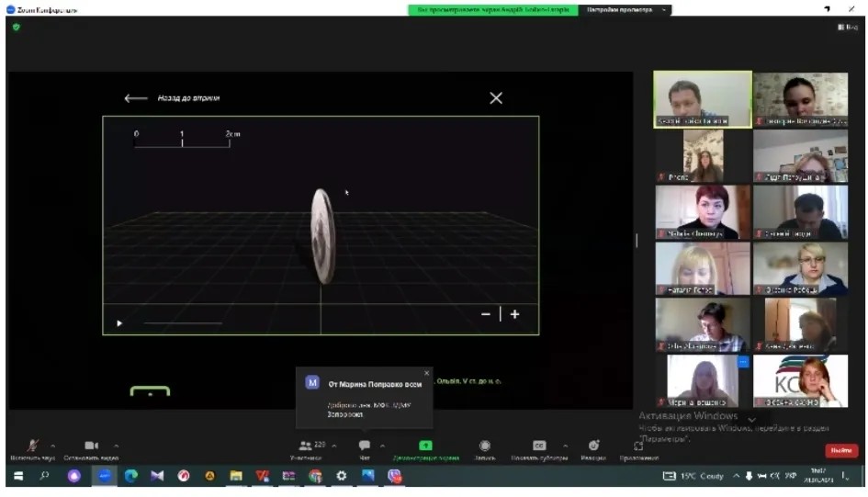Screen dimensions: 868x497
Task: Expand audio options arrow beside microphone
Action: tap(52, 446)
